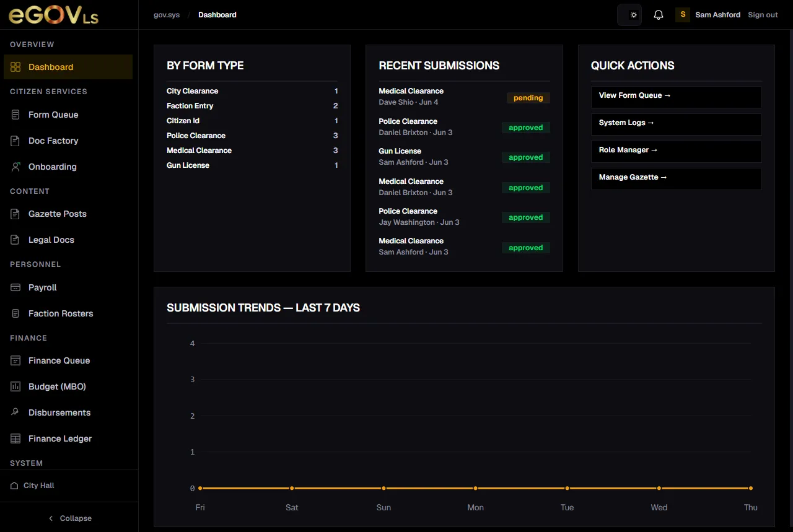Select Jay Washington Police Clearance submission
The height and width of the screenshot is (532, 793).
(x=464, y=217)
